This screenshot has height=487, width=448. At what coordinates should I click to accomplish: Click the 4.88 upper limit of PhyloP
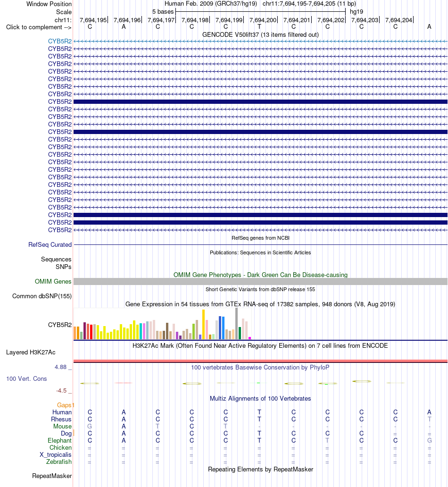coord(60,367)
